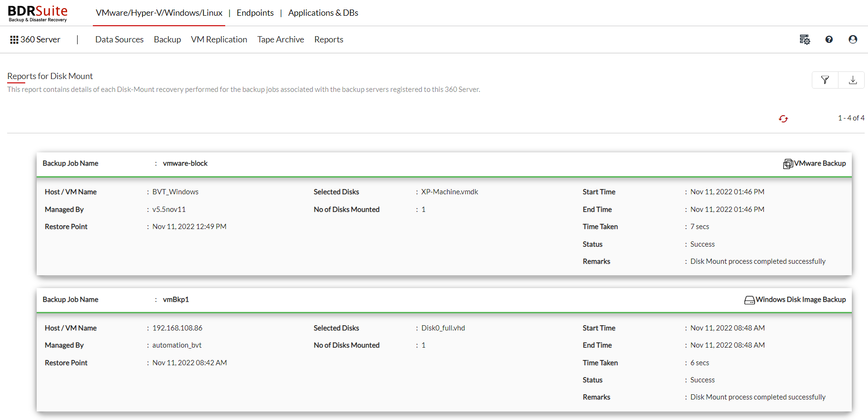Click the v5.5nov11 managed by value

click(169, 210)
